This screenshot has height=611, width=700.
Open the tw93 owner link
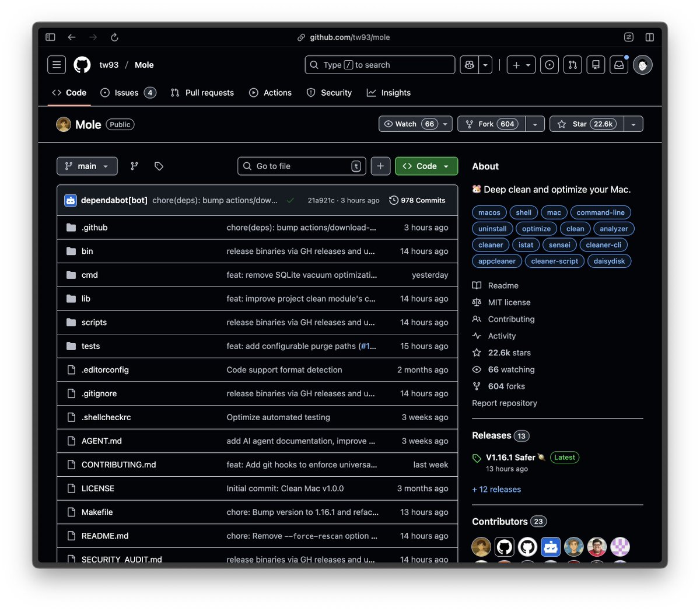pos(109,65)
